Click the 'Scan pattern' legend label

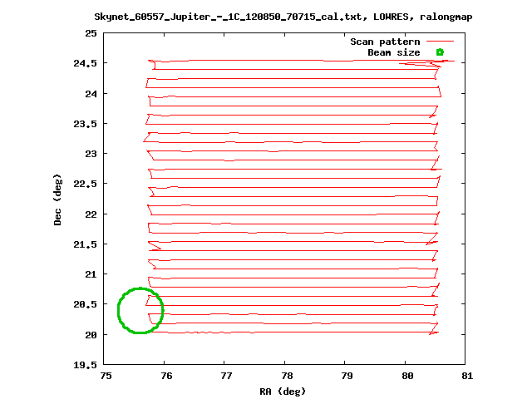385,42
